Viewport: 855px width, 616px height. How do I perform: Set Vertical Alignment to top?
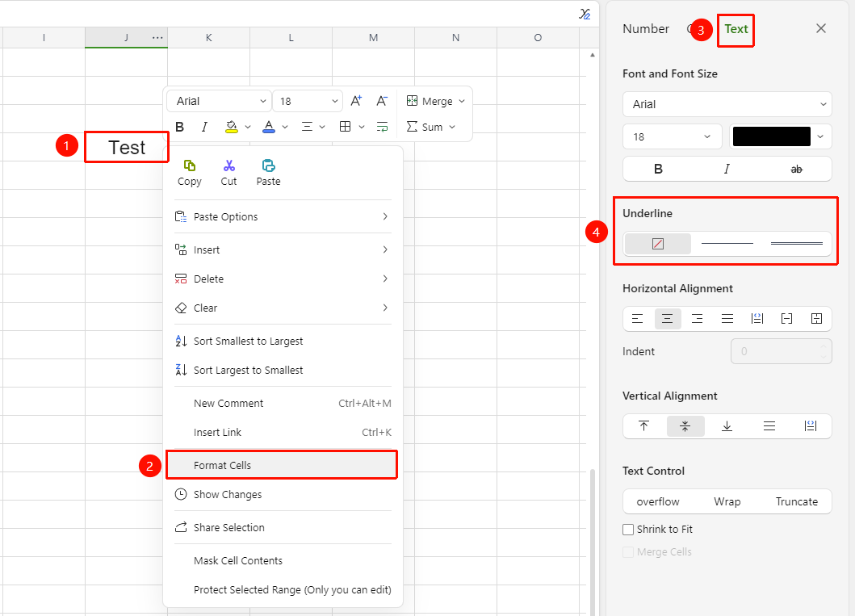pos(644,426)
